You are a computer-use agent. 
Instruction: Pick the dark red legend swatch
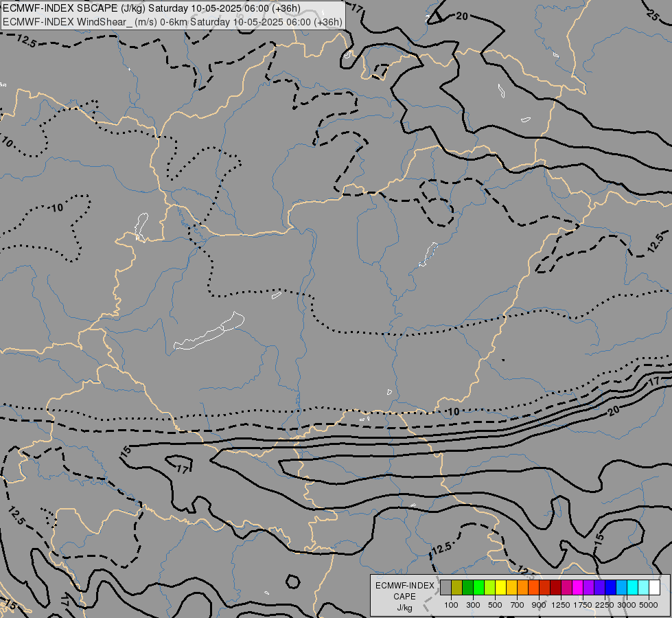click(x=556, y=587)
